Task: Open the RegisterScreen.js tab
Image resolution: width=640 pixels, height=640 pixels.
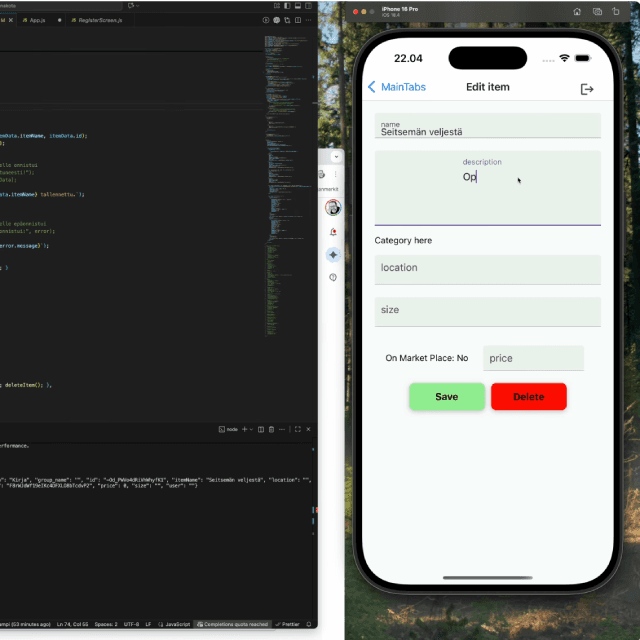Action: click(100, 20)
